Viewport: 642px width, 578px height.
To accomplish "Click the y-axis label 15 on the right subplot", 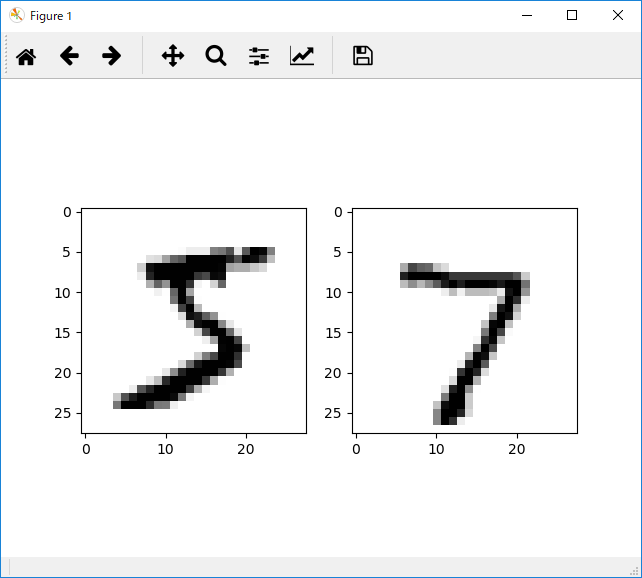I will [x=333, y=333].
